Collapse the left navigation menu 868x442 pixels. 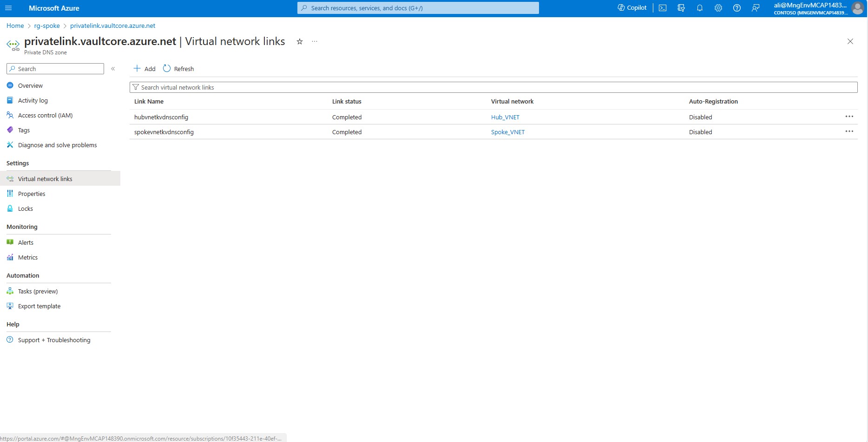(x=113, y=69)
